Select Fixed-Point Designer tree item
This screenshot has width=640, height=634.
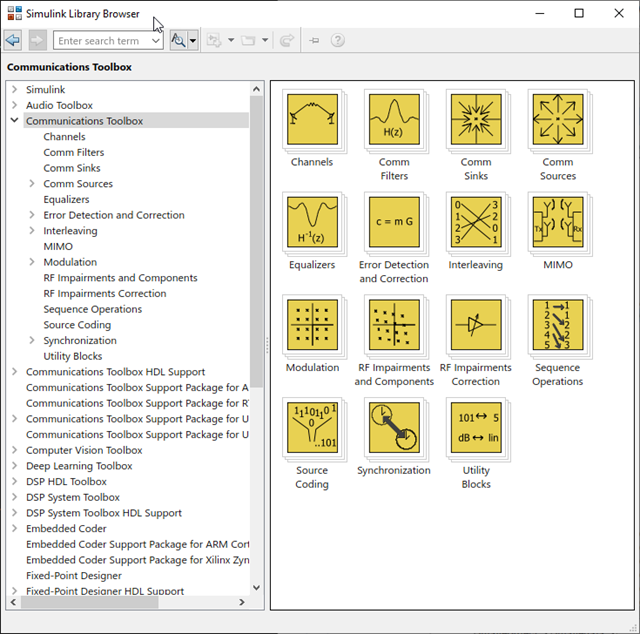(74, 576)
